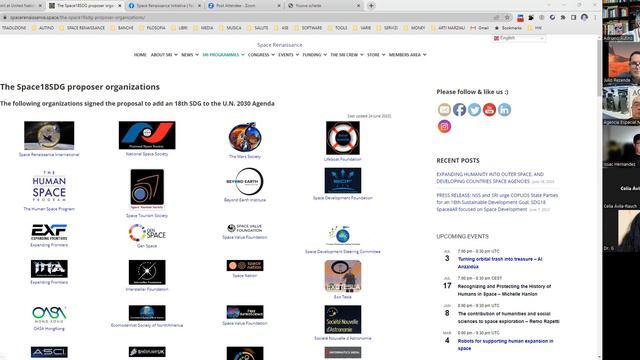Image resolution: width=640 pixels, height=360 pixels.
Task: Open the Turning orbital trash into treasure event
Action: pos(500,263)
